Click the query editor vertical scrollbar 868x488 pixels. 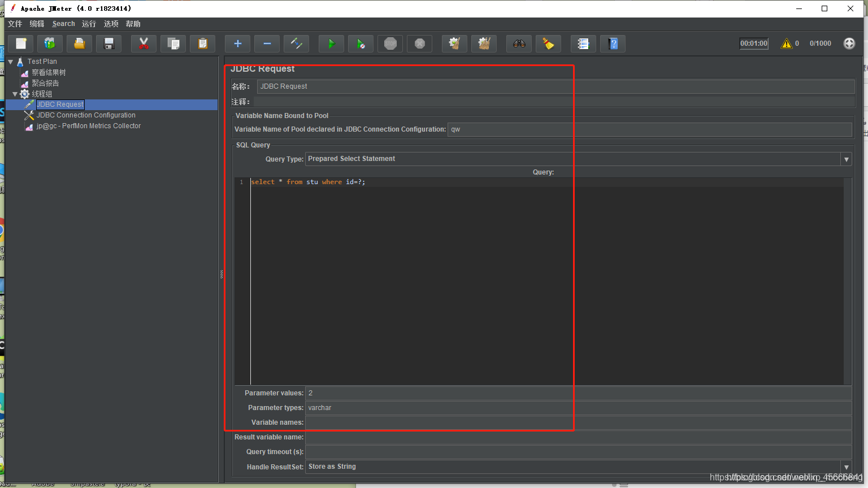(848, 281)
